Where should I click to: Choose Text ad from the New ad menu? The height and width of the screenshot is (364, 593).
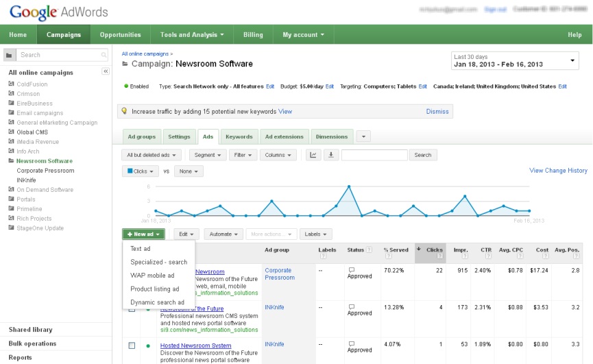(x=141, y=248)
